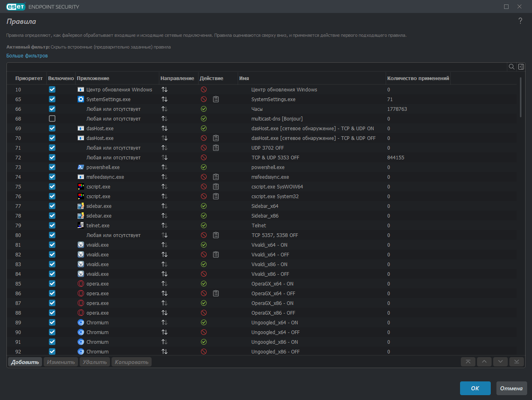The image size is (532, 400).
Task: Click the ESET logo in the title bar
Action: click(16, 6)
